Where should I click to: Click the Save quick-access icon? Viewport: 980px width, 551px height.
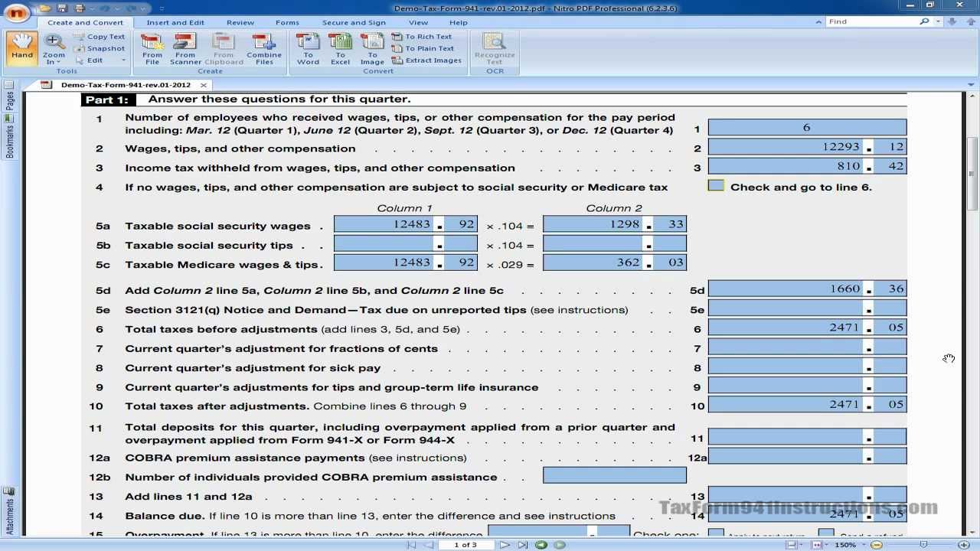(x=62, y=8)
